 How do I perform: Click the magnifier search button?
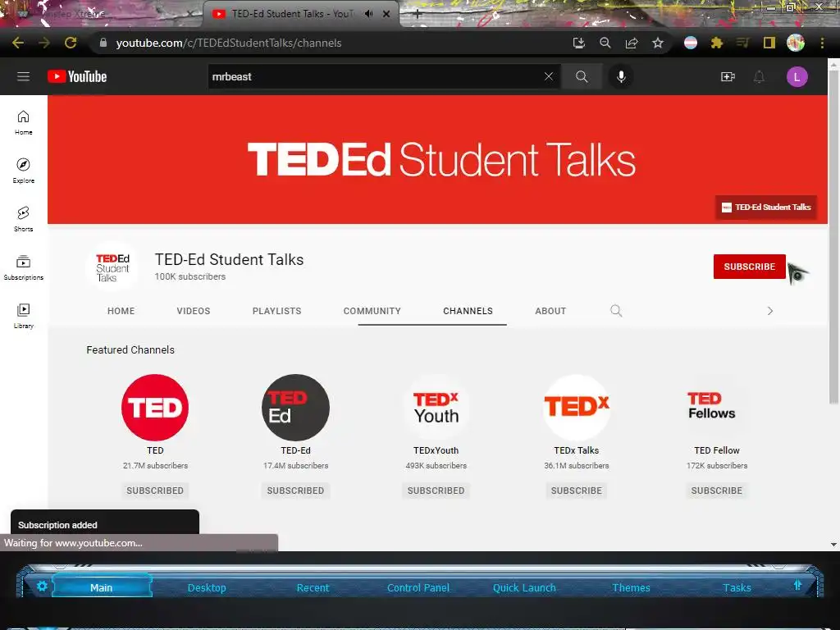point(582,76)
